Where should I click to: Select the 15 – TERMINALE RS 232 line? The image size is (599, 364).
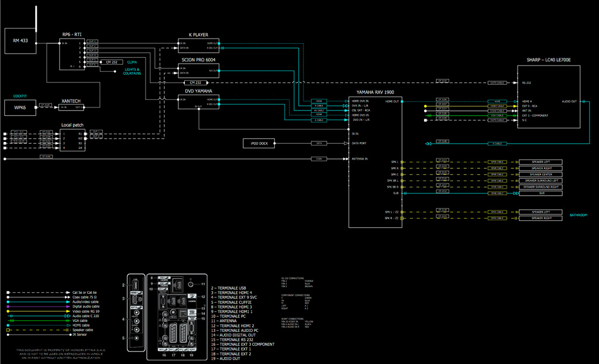232,339
